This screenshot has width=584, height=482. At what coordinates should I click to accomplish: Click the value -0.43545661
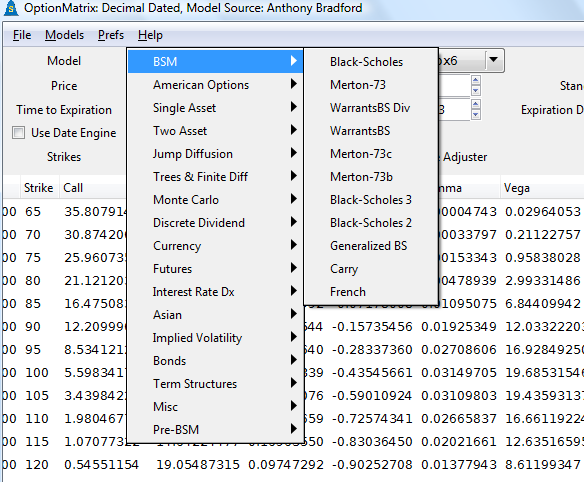[372, 372]
